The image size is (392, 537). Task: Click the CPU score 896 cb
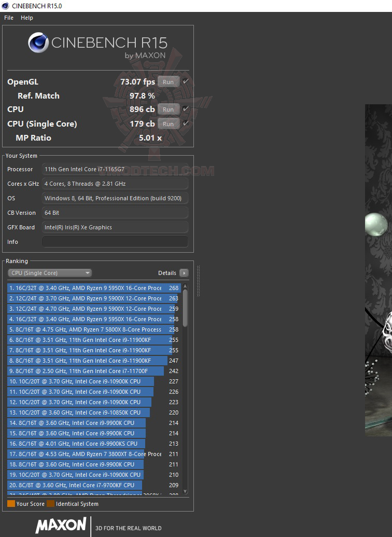[x=142, y=109]
